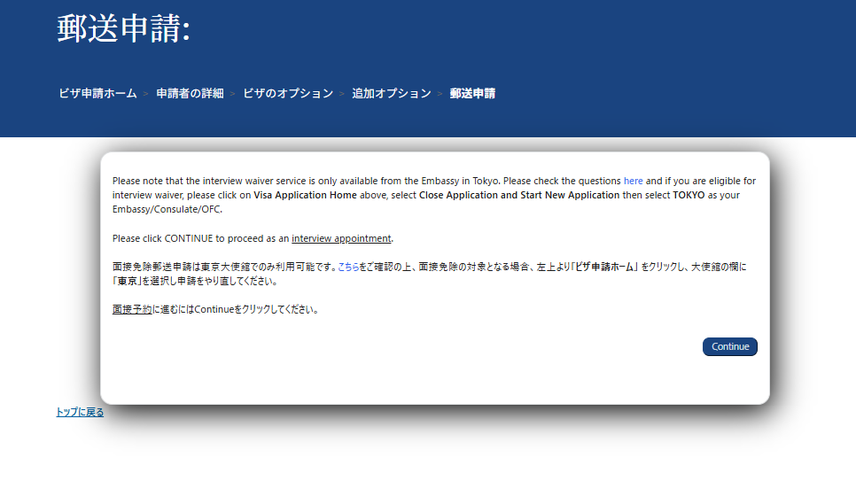Open the 'here' link for eligibility questions

[x=633, y=181]
